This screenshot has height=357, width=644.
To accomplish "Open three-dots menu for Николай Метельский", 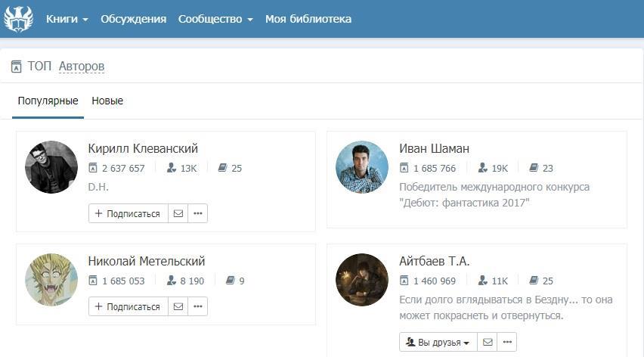I will [x=198, y=306].
